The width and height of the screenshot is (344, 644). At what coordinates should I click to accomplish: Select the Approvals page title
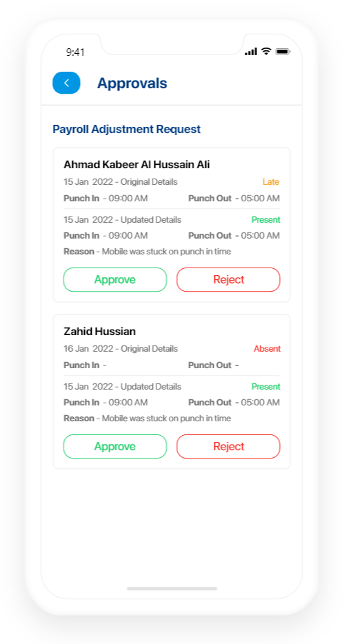pos(132,83)
